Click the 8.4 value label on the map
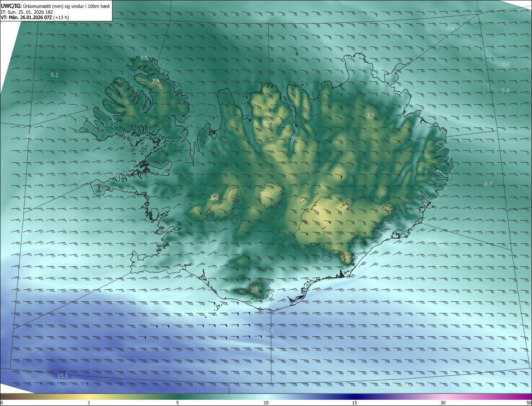Image resolution: width=532 pixels, height=406 pixels. tap(327, 41)
